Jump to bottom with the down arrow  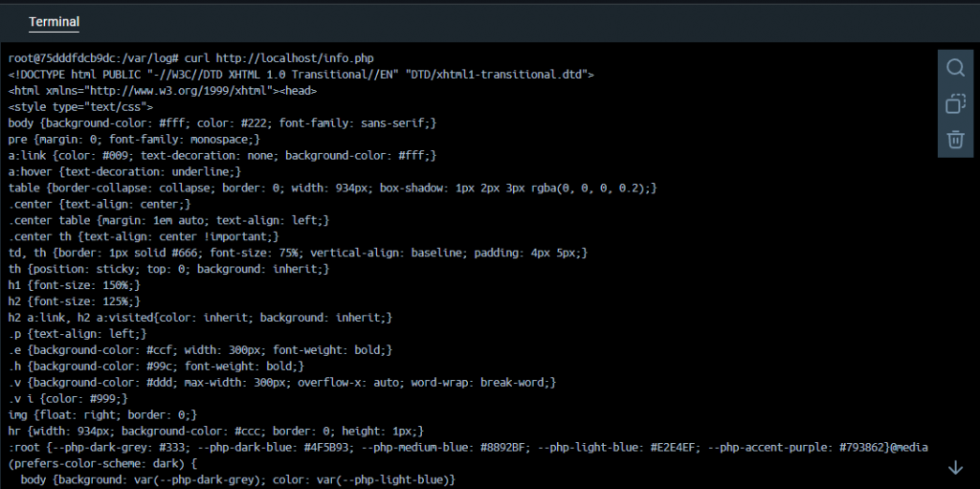955,467
